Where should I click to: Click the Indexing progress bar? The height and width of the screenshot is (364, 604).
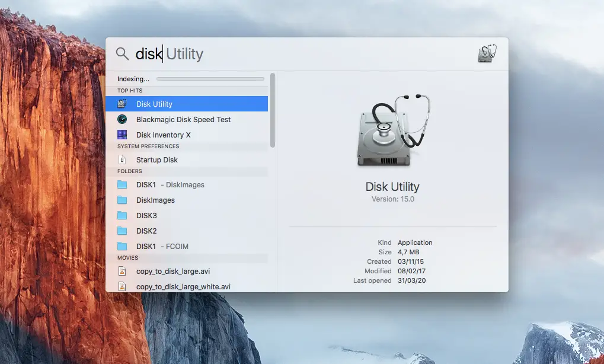[x=210, y=79]
